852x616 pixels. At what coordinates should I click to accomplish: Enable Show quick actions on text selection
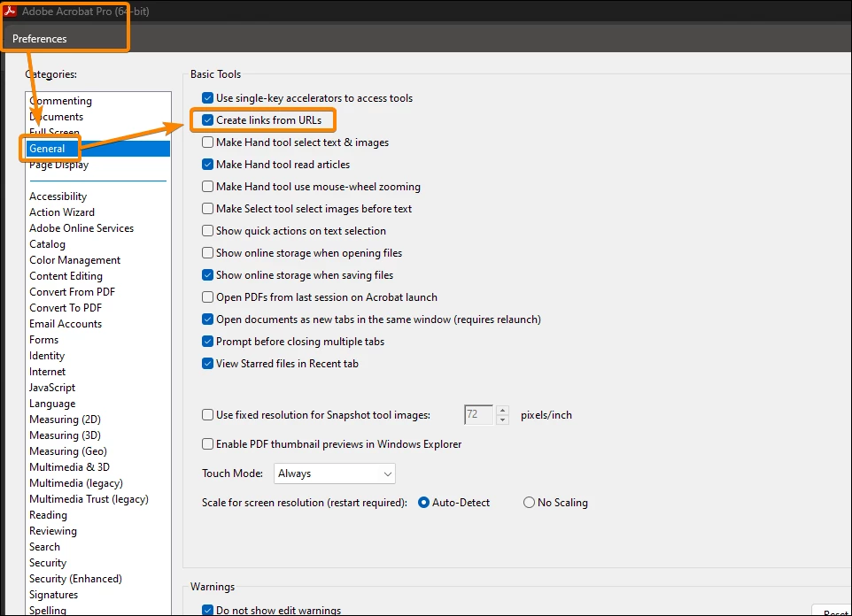(x=207, y=231)
